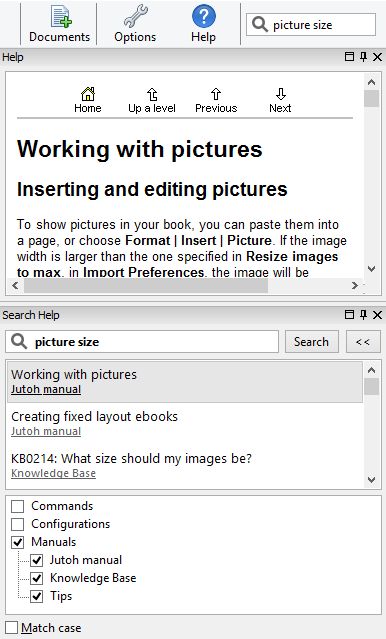Open the Options wrench icon

pos(135,16)
